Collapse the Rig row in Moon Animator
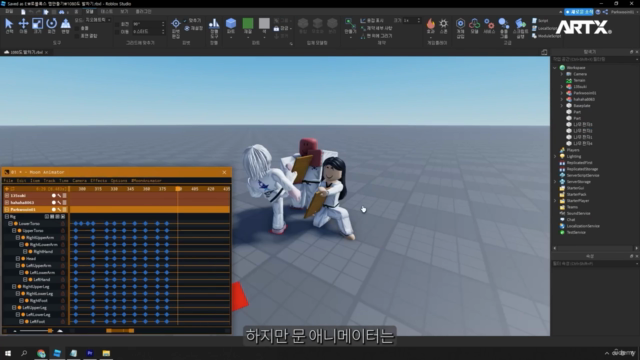640x360 pixels. pyautogui.click(x=7, y=217)
